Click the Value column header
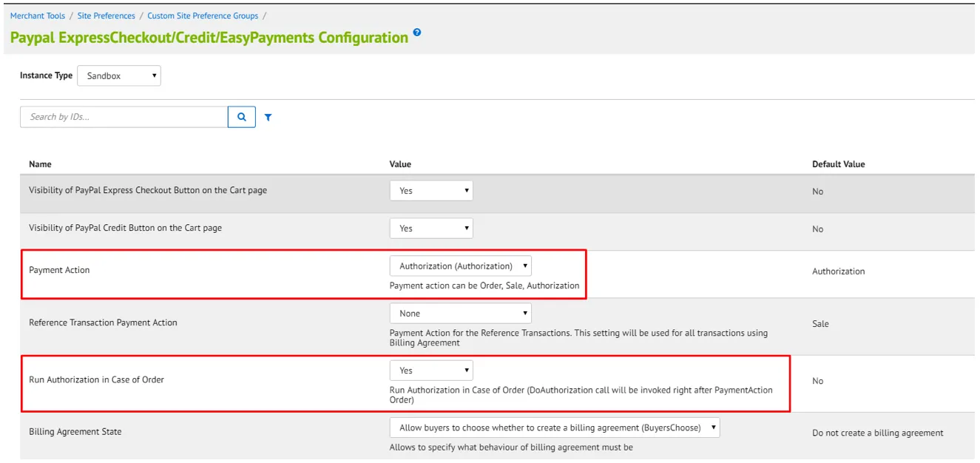The width and height of the screenshot is (980, 463). coord(400,164)
